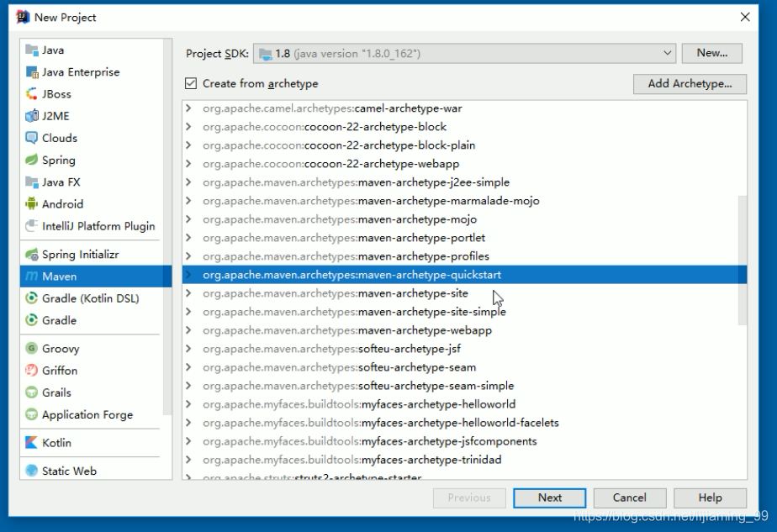Expand softeu-archetype-jsf node
Screen dimensions: 777x532
(188, 348)
